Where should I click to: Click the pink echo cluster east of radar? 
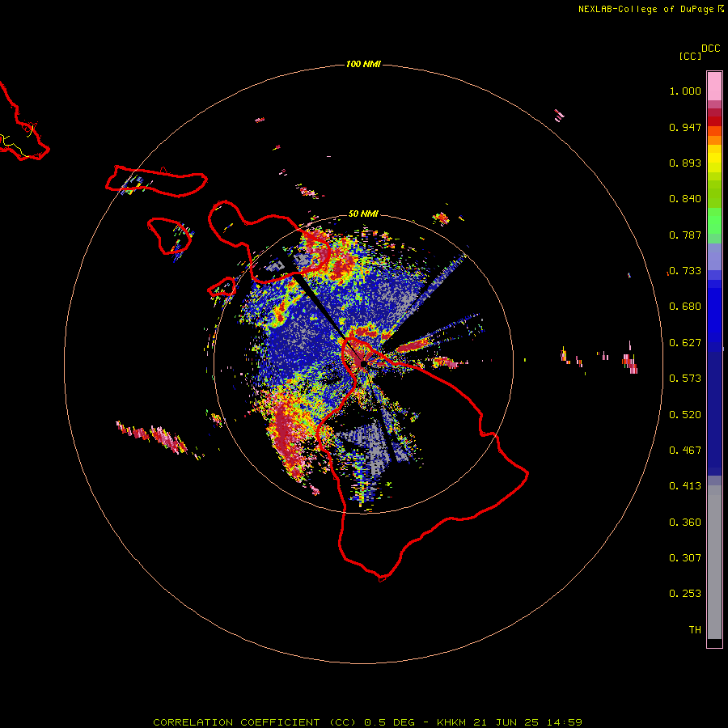pos(630,362)
